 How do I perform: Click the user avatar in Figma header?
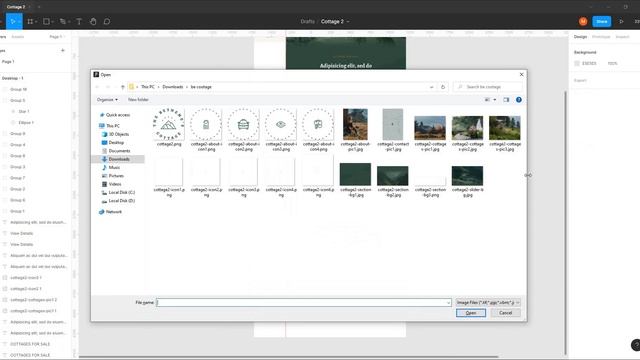point(583,21)
